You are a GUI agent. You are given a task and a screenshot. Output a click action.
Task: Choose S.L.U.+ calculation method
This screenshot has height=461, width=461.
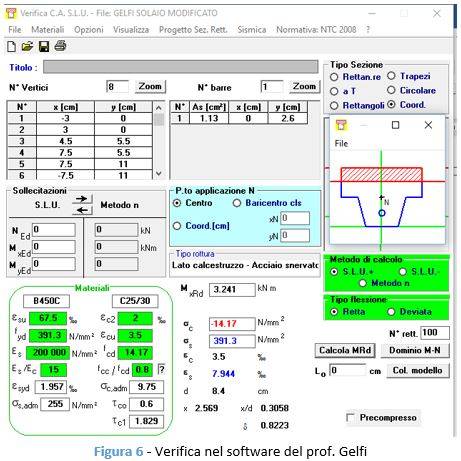coord(334,272)
